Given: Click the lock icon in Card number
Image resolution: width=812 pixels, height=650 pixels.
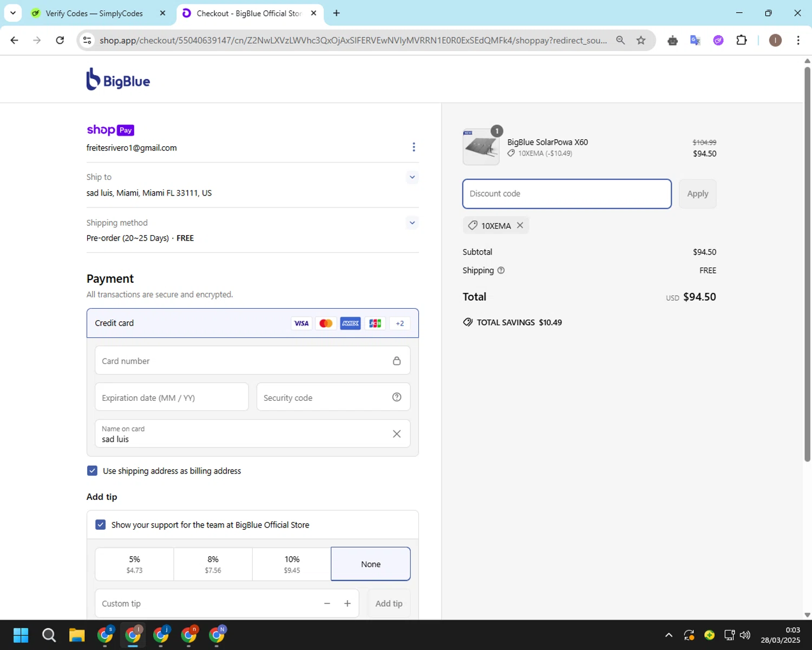Looking at the screenshot, I should point(397,361).
